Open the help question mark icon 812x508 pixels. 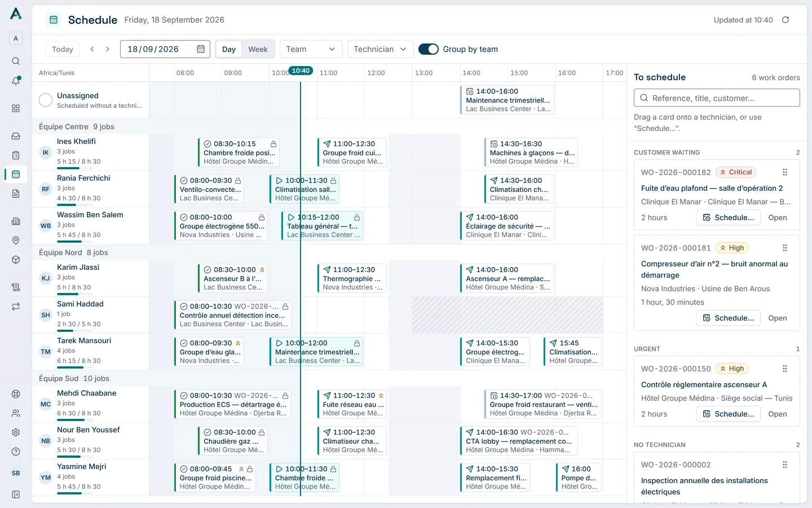click(x=16, y=452)
